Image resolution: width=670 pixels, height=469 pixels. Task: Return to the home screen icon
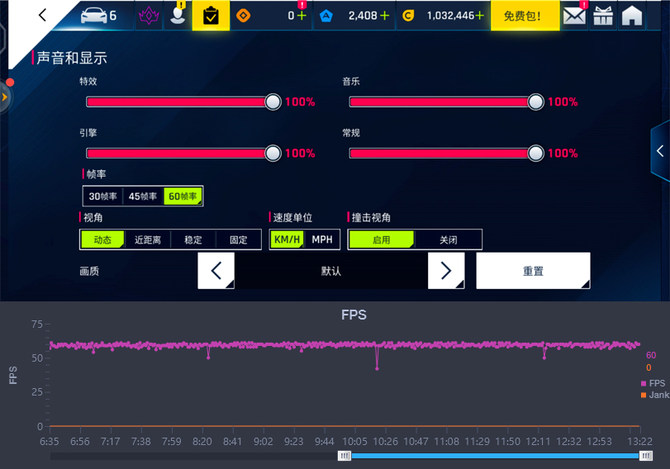click(x=632, y=16)
